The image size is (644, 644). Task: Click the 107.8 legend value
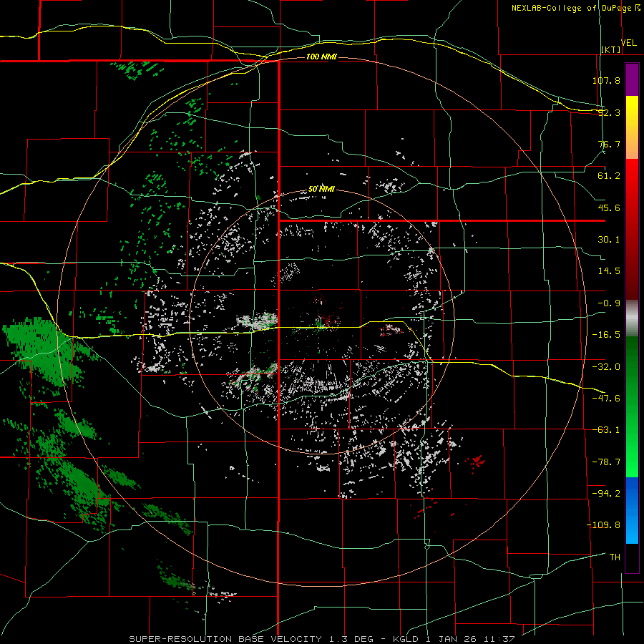pyautogui.click(x=606, y=80)
